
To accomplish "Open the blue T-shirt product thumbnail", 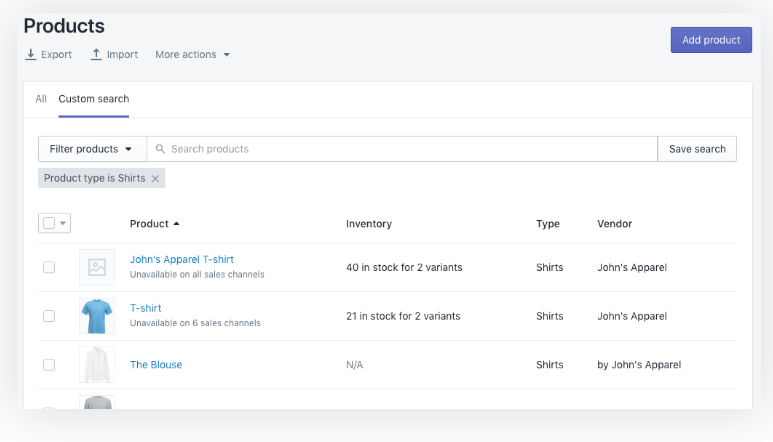I will (97, 316).
